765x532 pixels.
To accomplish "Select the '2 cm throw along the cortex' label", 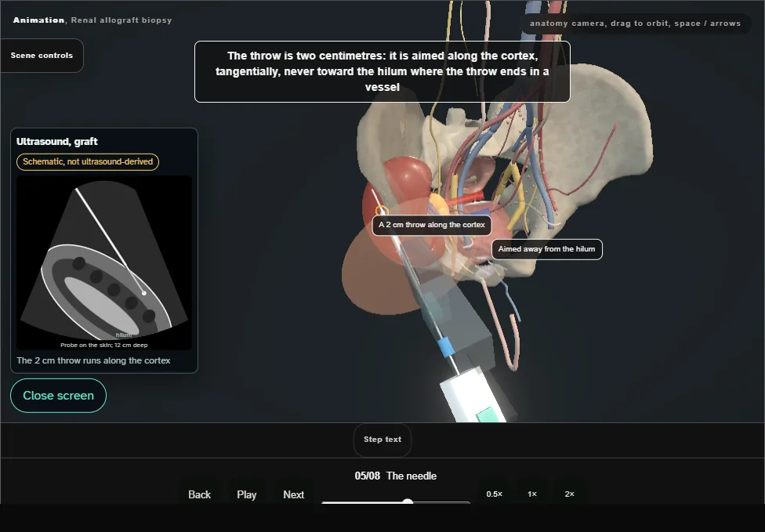I will tap(432, 225).
